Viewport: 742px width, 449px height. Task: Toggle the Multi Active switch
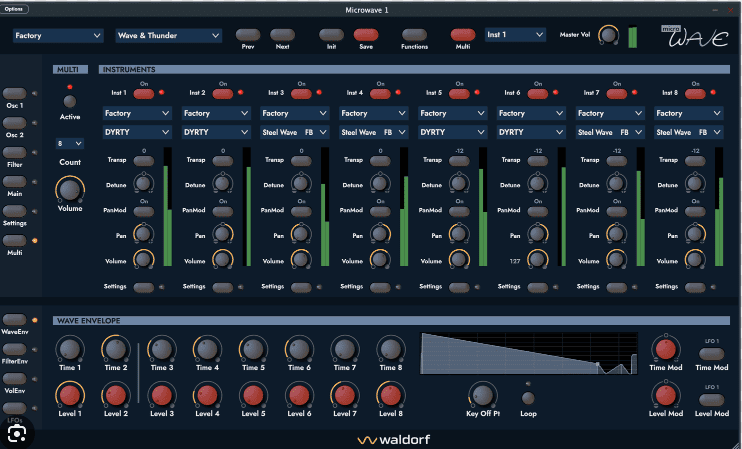pos(70,101)
